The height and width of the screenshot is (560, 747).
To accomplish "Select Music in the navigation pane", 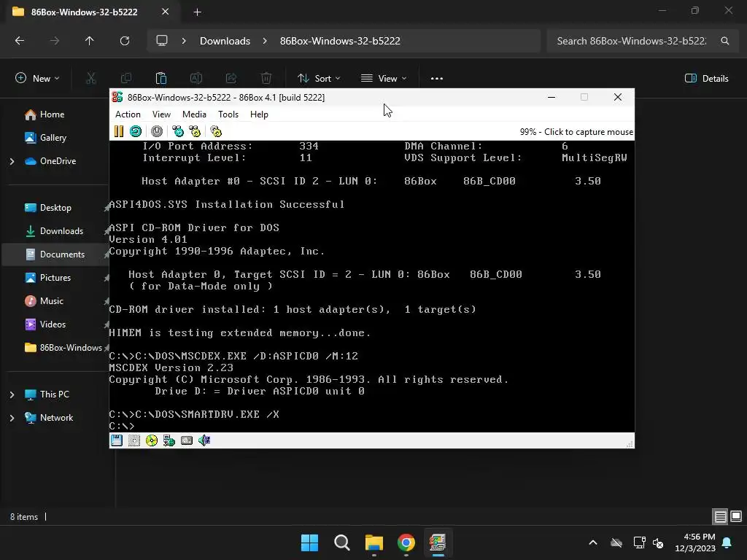I will (x=52, y=301).
